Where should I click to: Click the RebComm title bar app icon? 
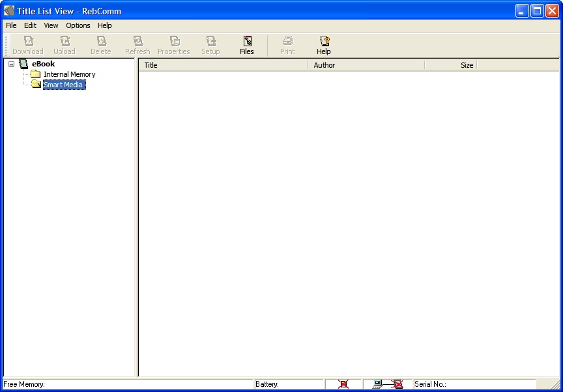[9, 11]
